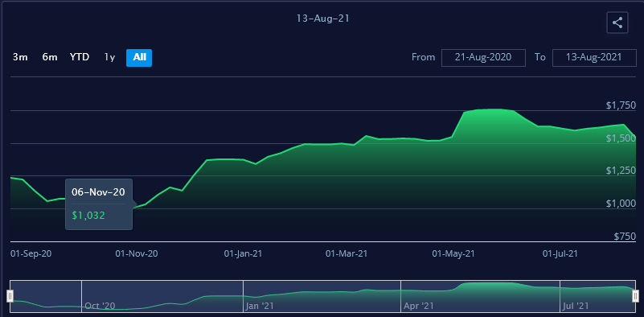Click the 01-Mar-21 axis label
This screenshot has width=644, height=317.
click(347, 253)
